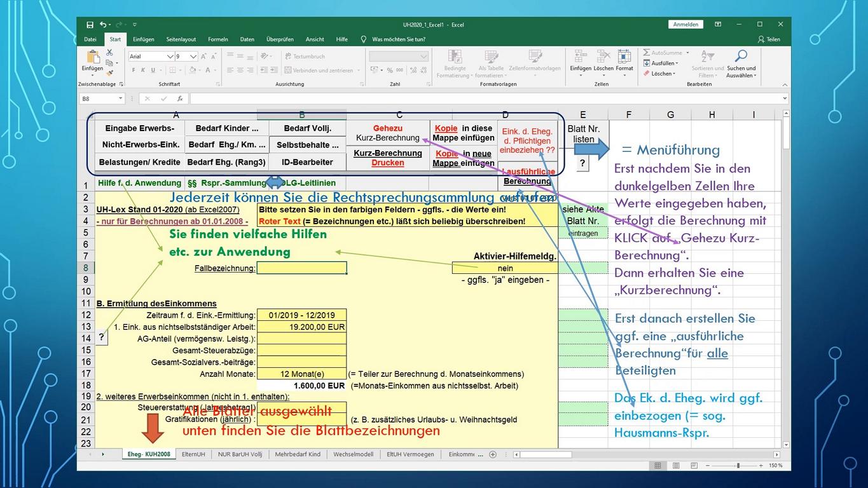
Task: Open the Seitenlayout ribbon tab
Action: click(x=181, y=39)
